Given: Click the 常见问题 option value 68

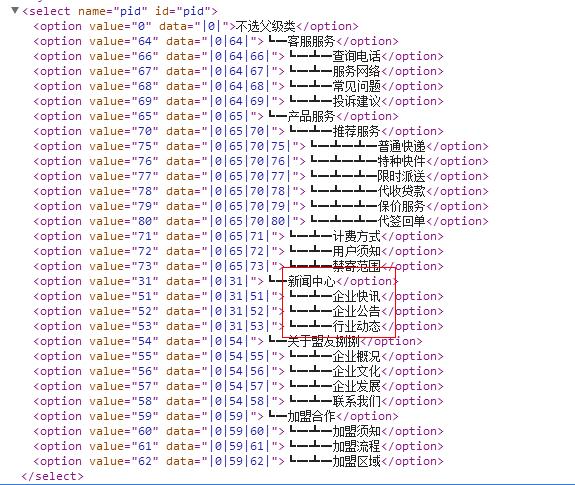Looking at the screenshot, I should 238,87.
